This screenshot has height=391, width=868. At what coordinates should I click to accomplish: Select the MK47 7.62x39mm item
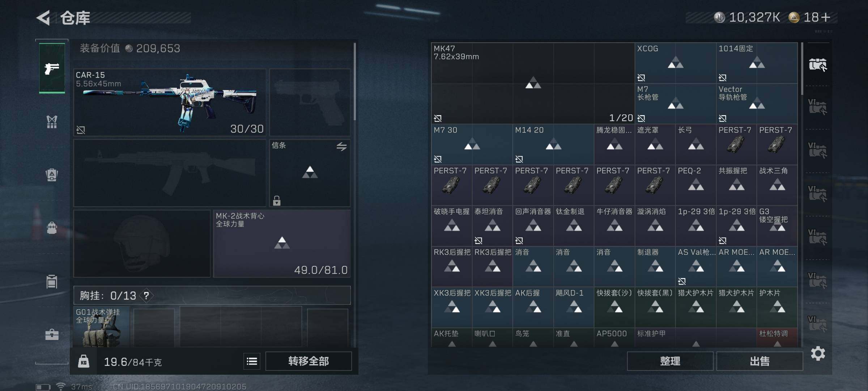(533, 83)
